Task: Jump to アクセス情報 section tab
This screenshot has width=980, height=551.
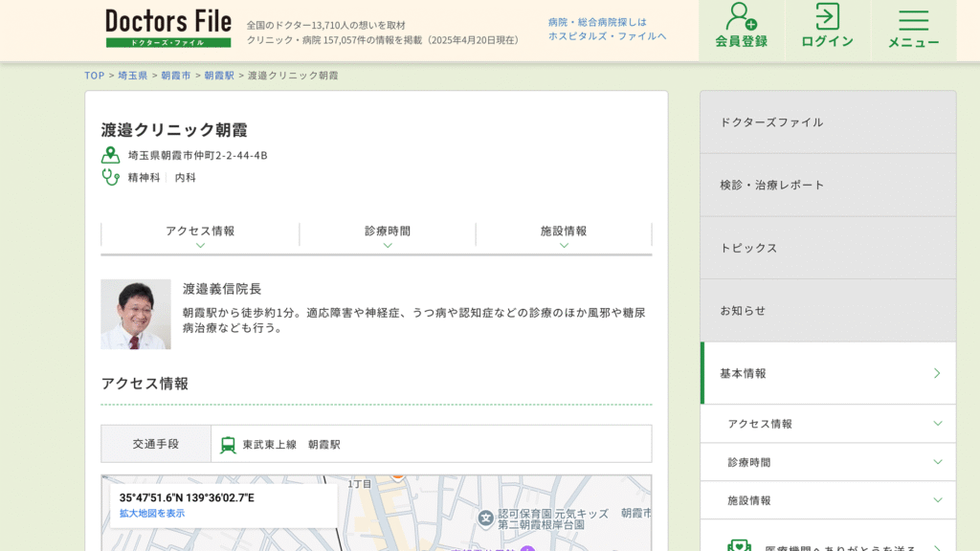Action: 200,235
